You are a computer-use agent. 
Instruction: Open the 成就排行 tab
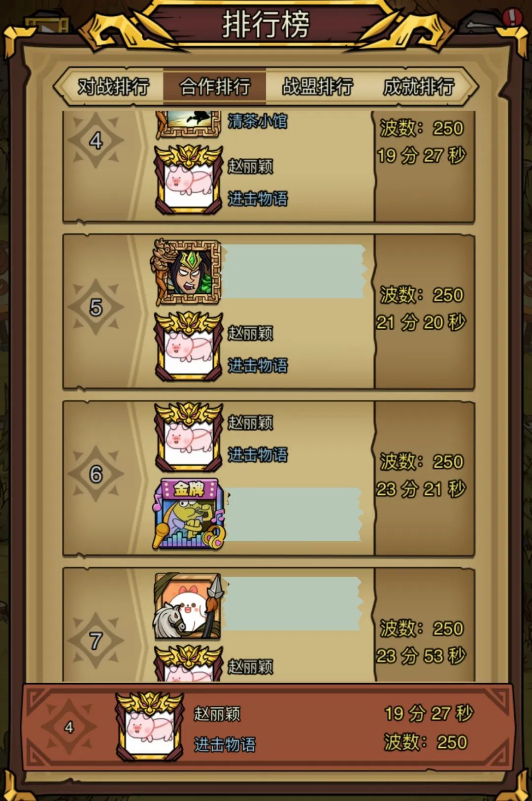(x=419, y=87)
